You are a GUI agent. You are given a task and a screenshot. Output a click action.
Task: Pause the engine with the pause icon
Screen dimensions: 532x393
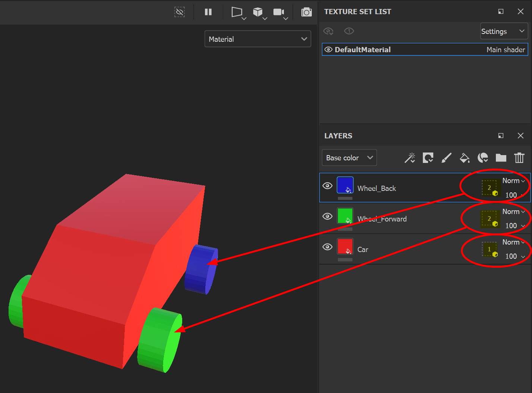[208, 12]
